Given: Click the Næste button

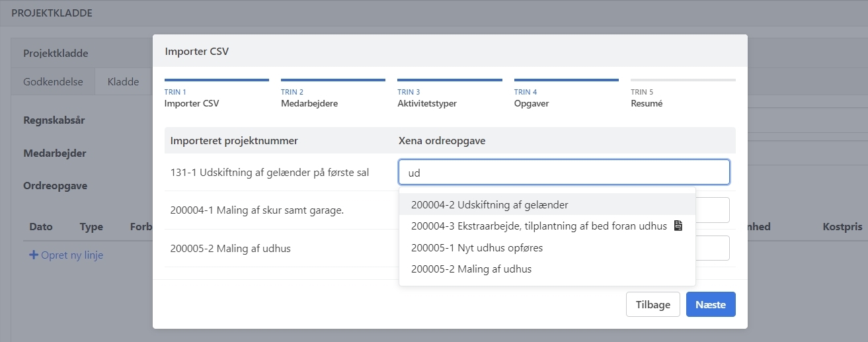Looking at the screenshot, I should [x=711, y=304].
